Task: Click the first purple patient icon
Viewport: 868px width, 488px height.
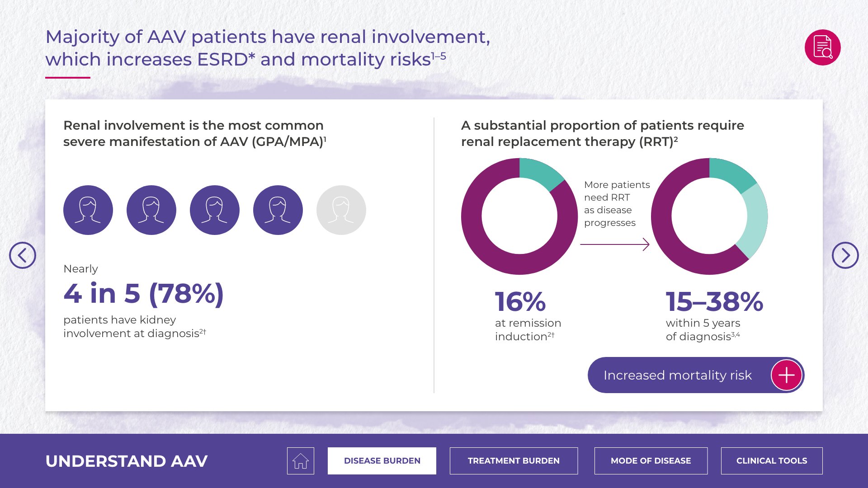Action: 88,210
